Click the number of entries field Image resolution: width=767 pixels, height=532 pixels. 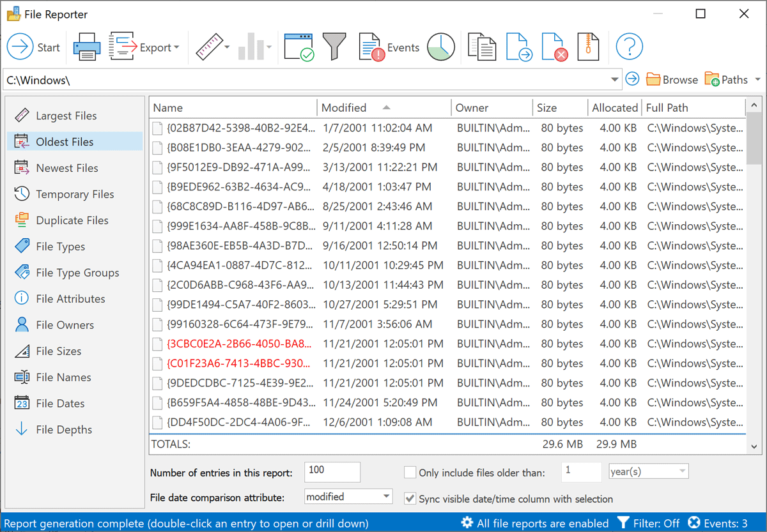332,472
